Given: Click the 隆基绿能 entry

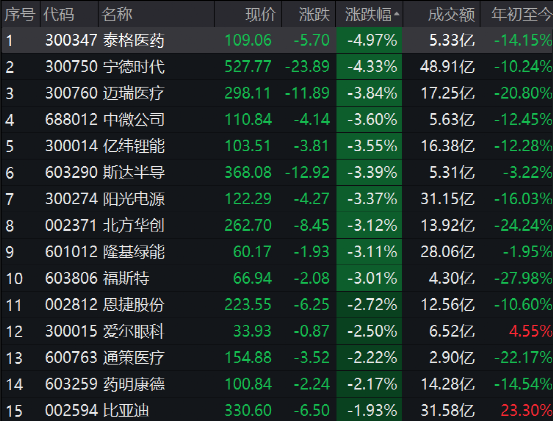Looking at the screenshot, I should [277, 252].
